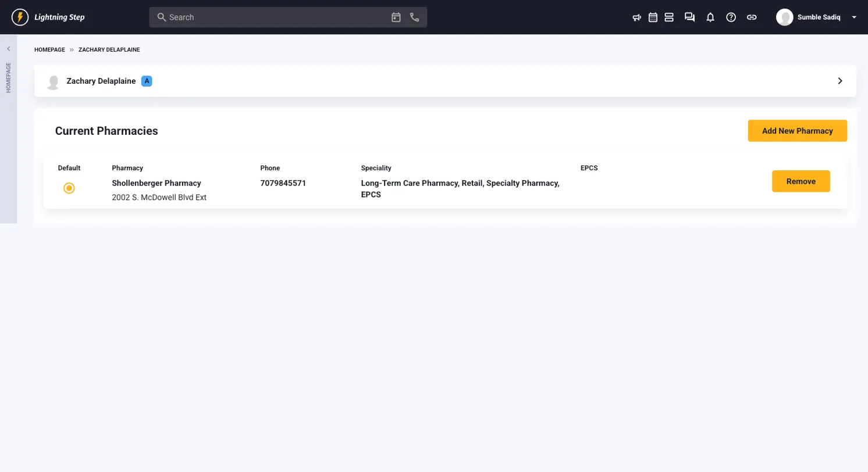Select Shollenberger Pharmacy default radio button

coord(69,188)
